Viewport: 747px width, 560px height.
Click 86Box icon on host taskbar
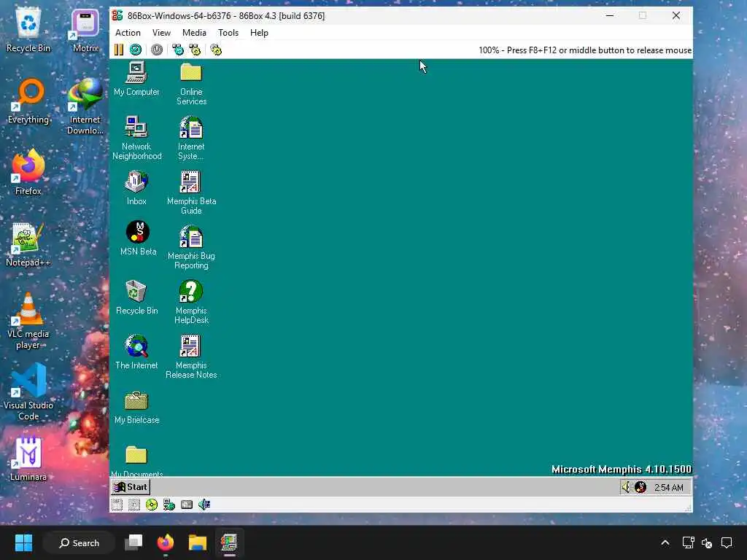coord(229,542)
